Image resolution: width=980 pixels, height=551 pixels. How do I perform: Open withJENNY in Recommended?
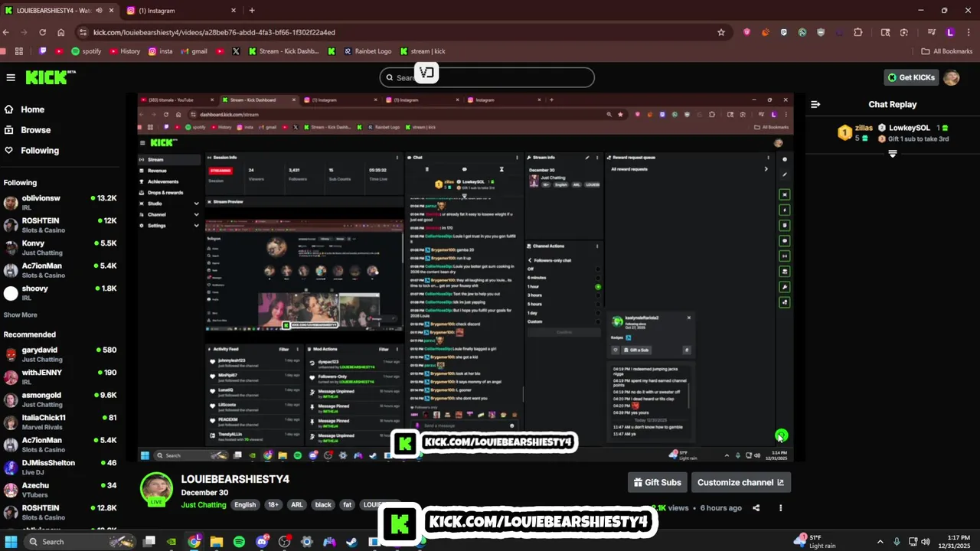point(60,377)
